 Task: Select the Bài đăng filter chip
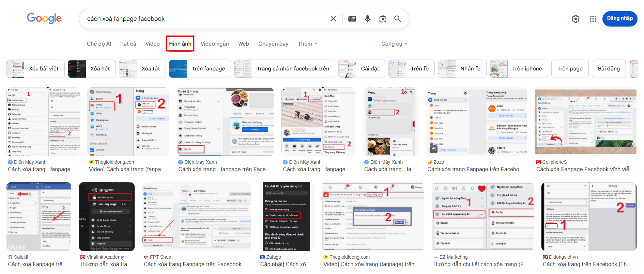[609, 68]
